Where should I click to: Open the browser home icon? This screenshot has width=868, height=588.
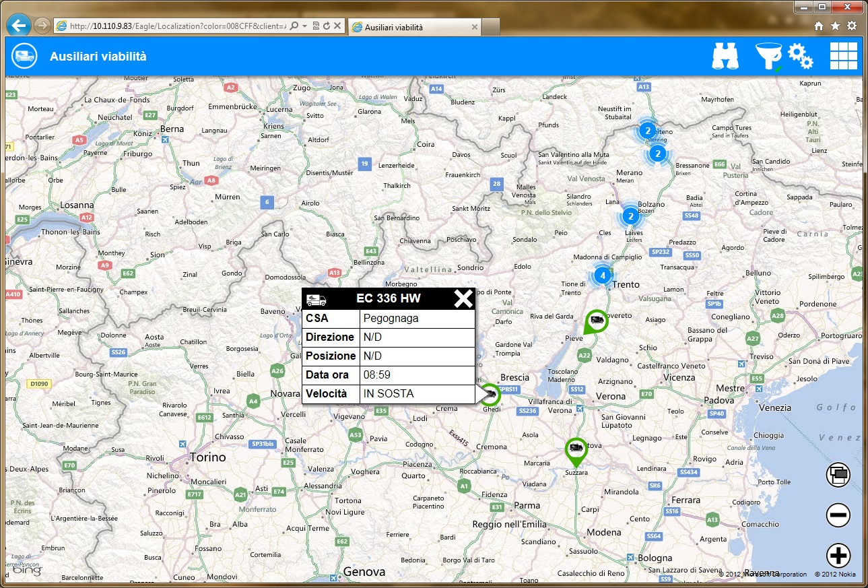(819, 26)
